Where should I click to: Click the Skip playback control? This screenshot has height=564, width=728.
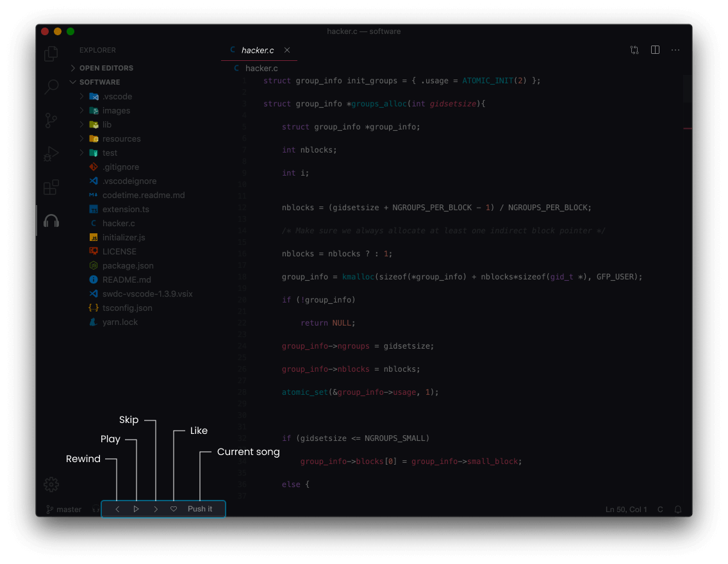coord(155,508)
